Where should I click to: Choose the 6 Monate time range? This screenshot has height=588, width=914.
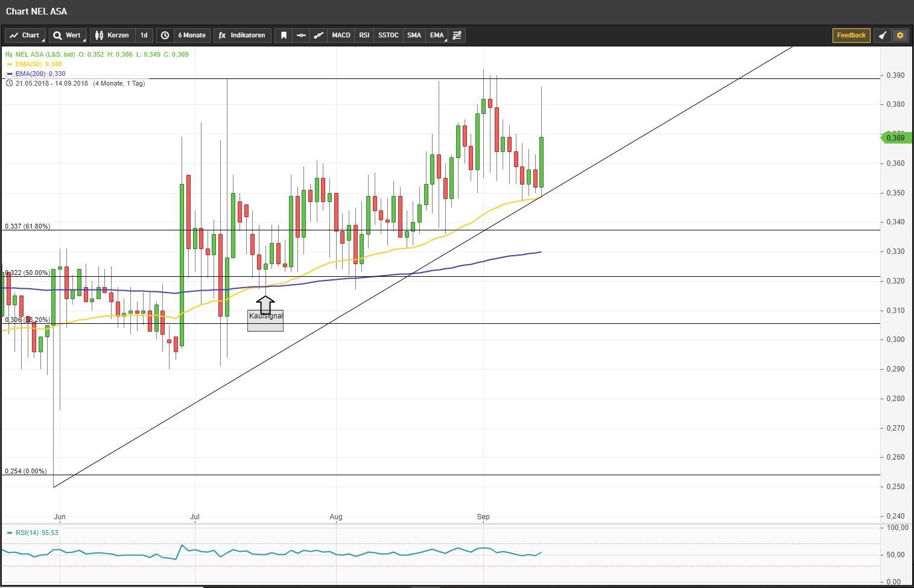pyautogui.click(x=192, y=36)
